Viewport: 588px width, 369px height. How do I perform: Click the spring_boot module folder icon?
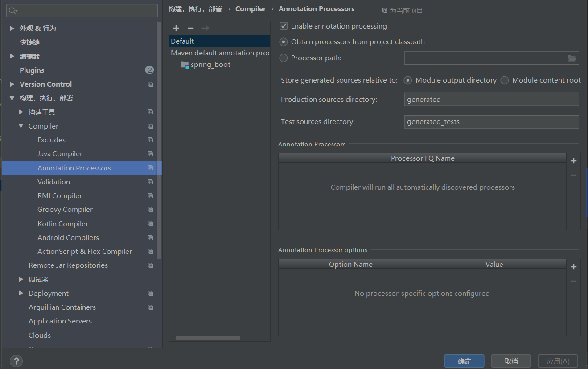(x=185, y=65)
